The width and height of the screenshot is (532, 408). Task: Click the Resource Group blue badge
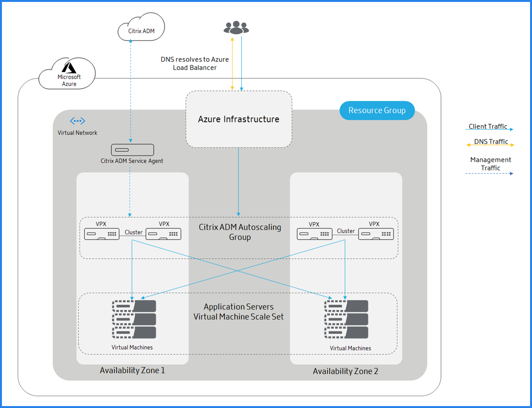pyautogui.click(x=377, y=110)
